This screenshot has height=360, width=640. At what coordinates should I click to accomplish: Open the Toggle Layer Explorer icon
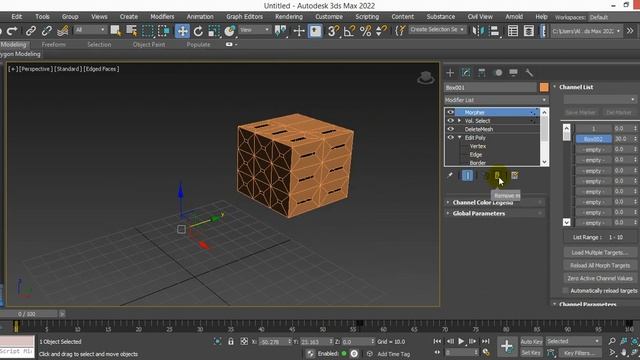click(x=529, y=31)
